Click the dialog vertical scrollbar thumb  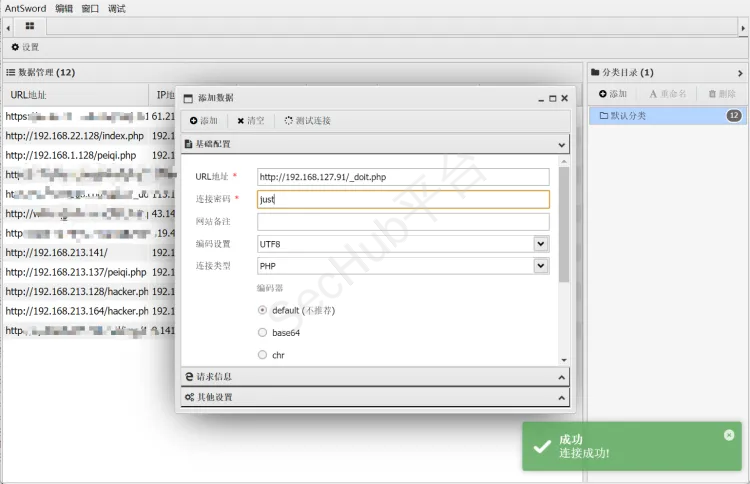[564, 225]
